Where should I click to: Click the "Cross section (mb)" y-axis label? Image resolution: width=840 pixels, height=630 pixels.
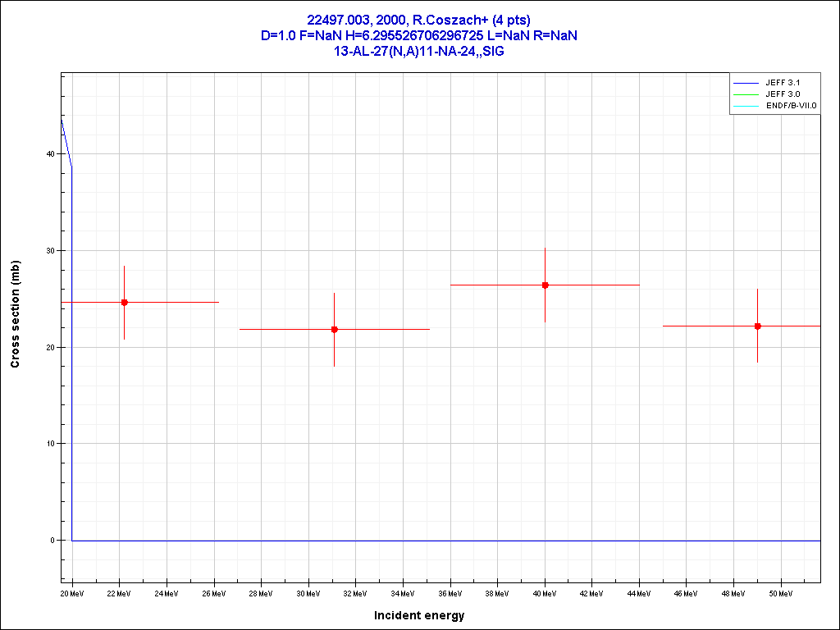point(15,313)
